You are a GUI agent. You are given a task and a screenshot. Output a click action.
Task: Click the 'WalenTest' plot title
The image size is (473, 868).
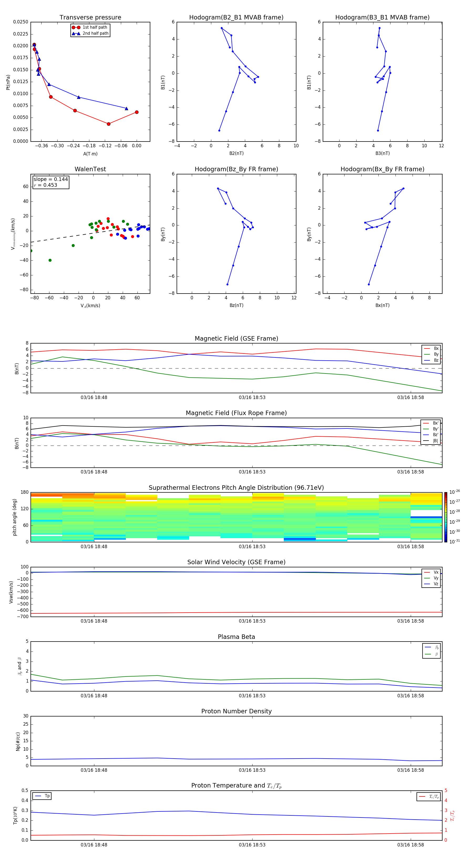(90, 169)
